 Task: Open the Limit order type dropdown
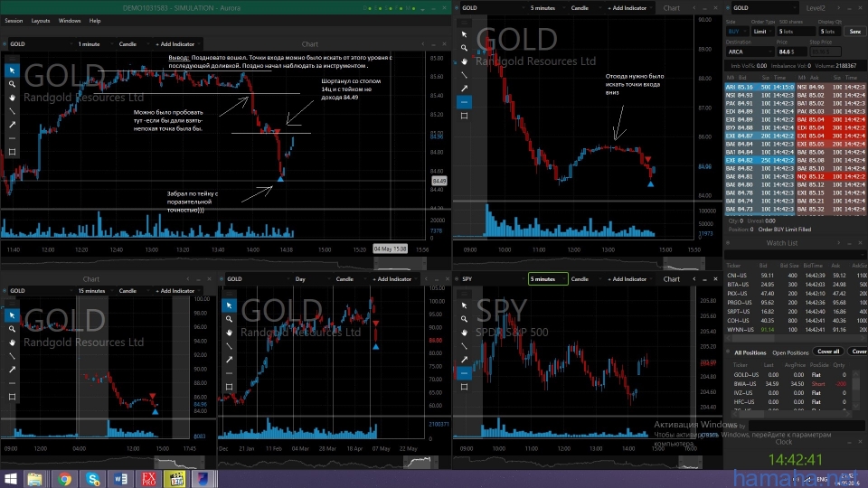coord(764,32)
